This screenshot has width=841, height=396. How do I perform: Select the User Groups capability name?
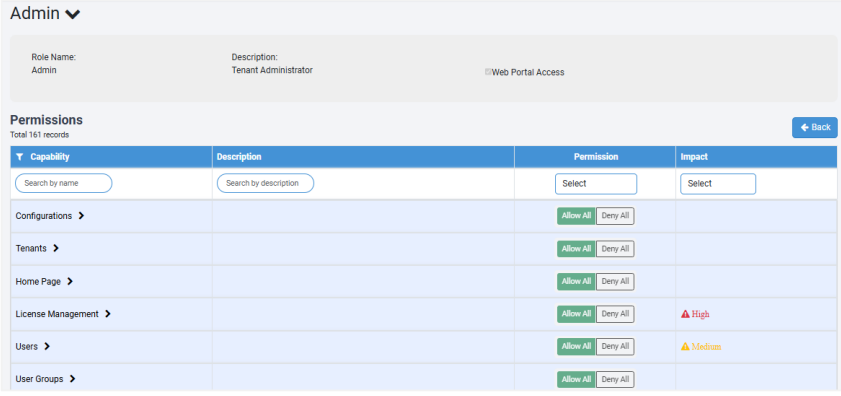[x=39, y=379]
